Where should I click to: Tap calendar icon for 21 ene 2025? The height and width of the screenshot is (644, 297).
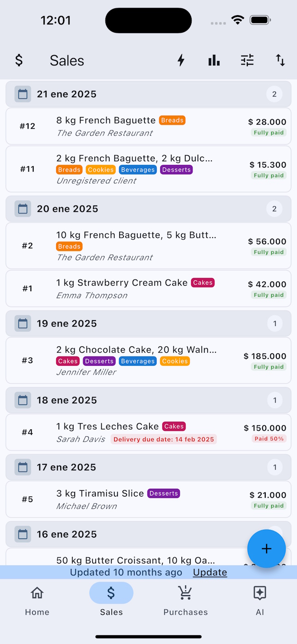tap(23, 94)
